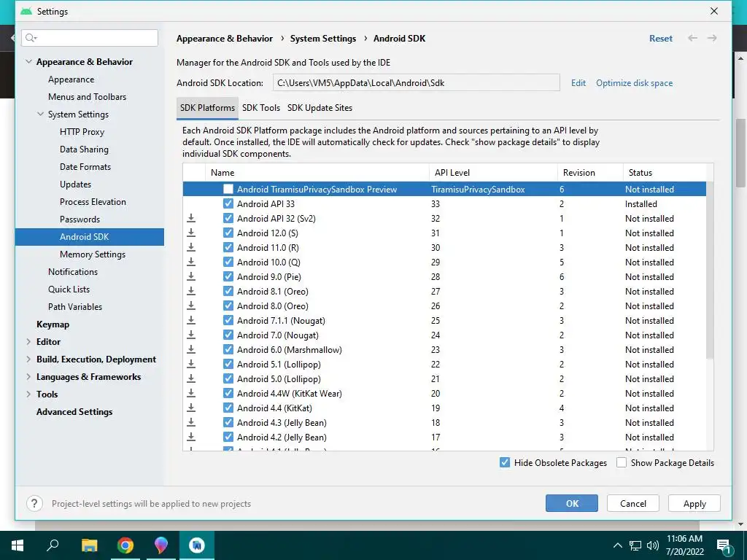
Task: Click the download icon beside Android 6.0 (Marshmallow)
Action: tap(191, 349)
